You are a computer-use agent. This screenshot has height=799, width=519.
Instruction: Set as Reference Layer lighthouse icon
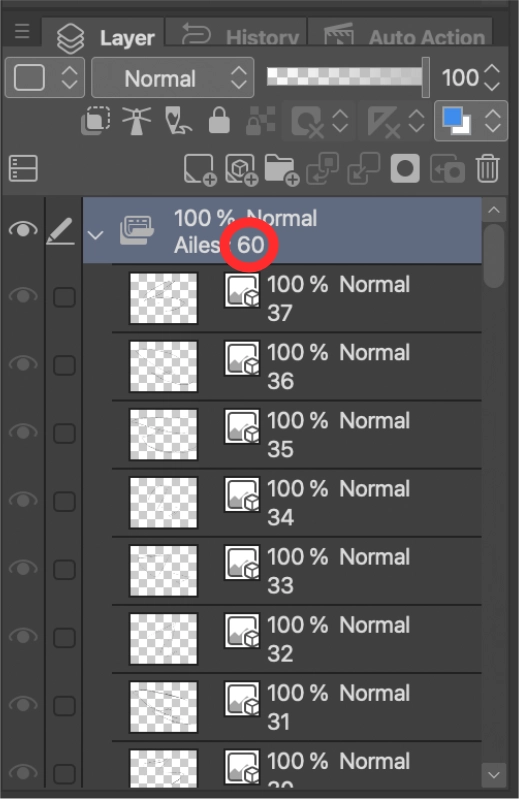click(x=136, y=121)
